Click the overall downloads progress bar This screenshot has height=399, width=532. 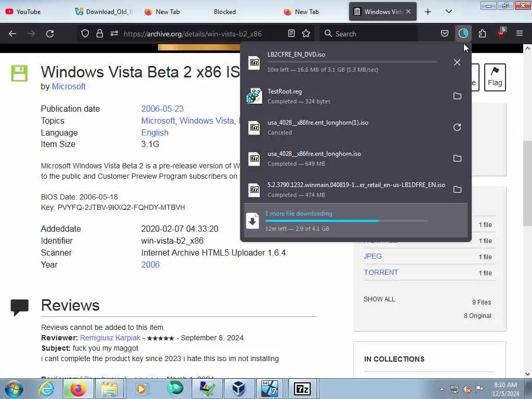point(346,221)
